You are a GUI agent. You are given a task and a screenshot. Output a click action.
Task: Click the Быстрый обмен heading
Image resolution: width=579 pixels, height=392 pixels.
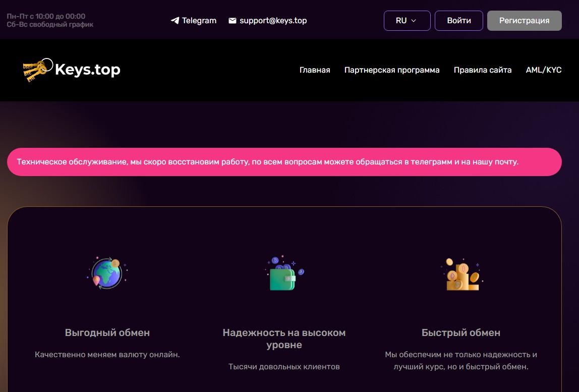coord(461,332)
